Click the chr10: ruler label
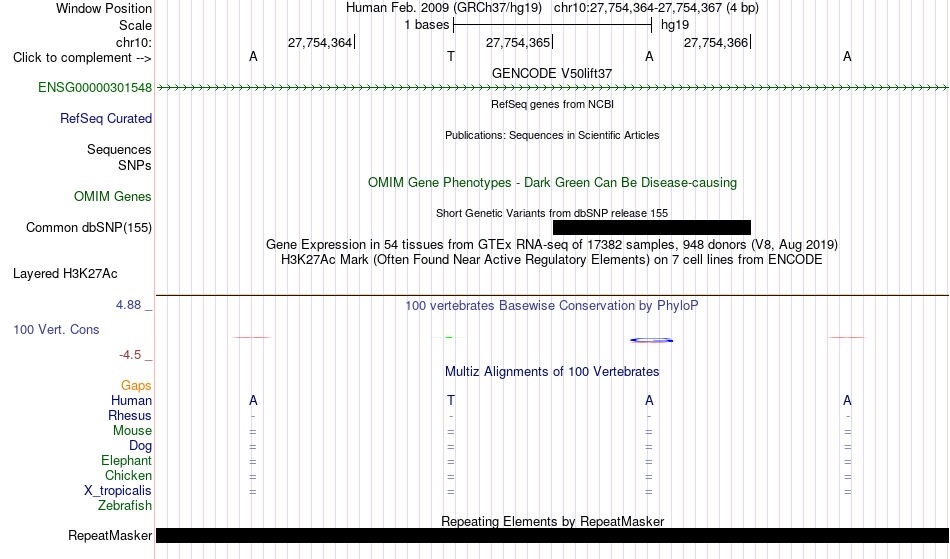 click(x=134, y=42)
